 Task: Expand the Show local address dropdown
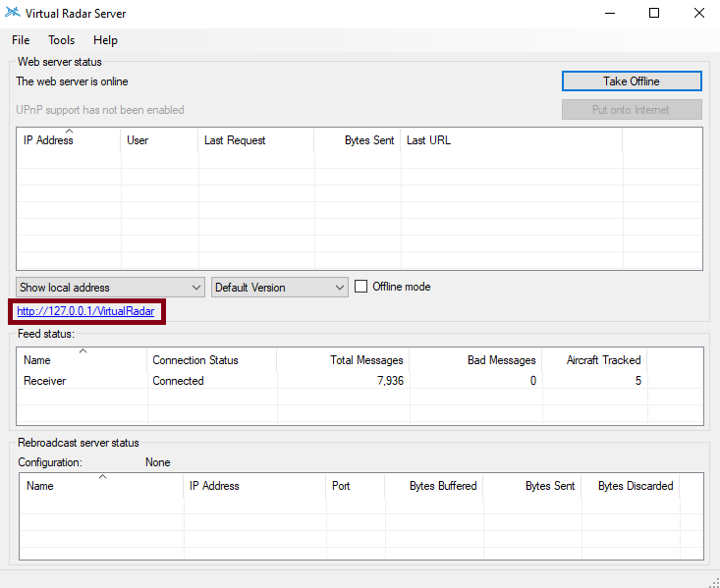pos(110,288)
